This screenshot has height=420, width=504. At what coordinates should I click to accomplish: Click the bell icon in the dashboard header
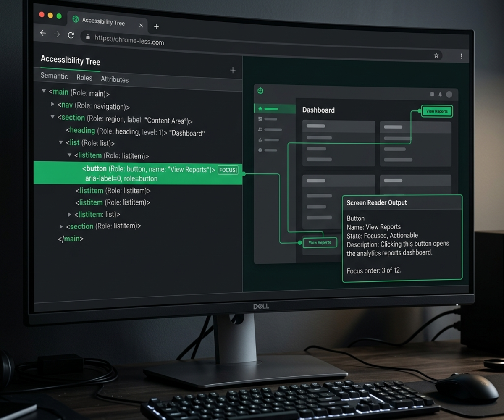pos(440,94)
